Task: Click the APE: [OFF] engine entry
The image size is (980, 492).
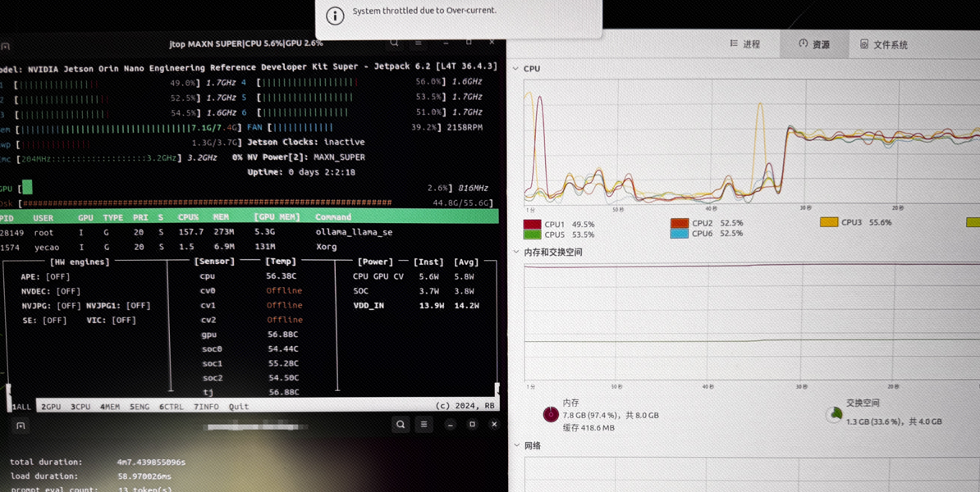Action: (x=45, y=276)
